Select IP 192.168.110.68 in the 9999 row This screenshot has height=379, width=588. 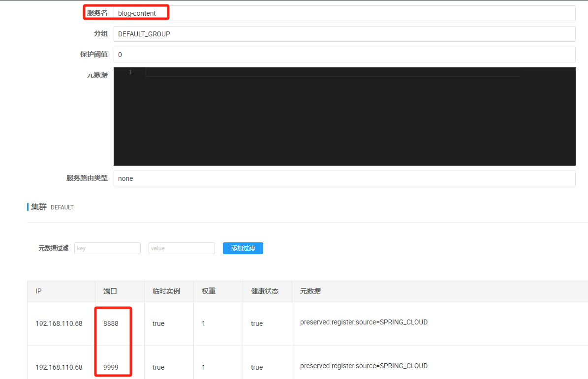click(59, 367)
